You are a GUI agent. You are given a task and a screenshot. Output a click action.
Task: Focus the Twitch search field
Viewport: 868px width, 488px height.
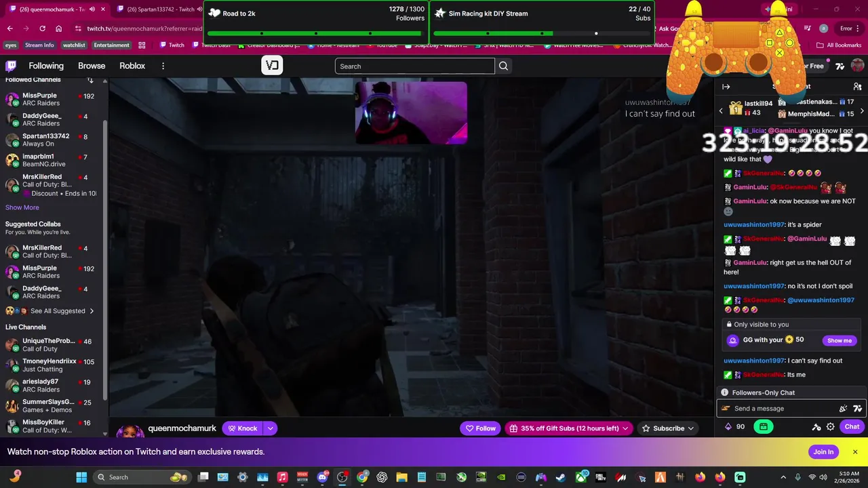point(414,66)
